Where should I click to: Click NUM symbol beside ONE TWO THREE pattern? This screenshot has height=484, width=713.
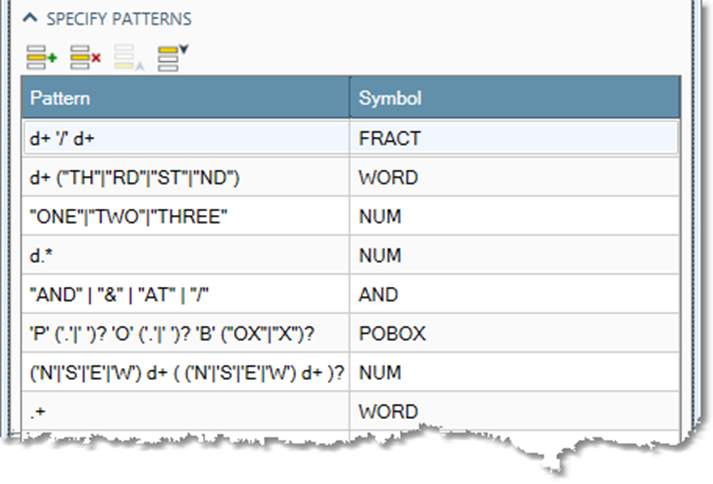tap(514, 216)
